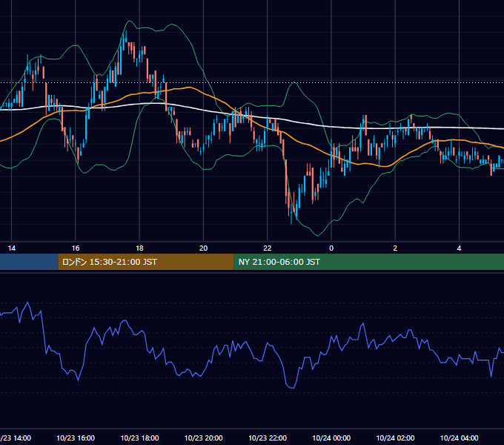Click the '0' hour label on the price chart axis
This screenshot has width=504, height=445.
pyautogui.click(x=331, y=248)
